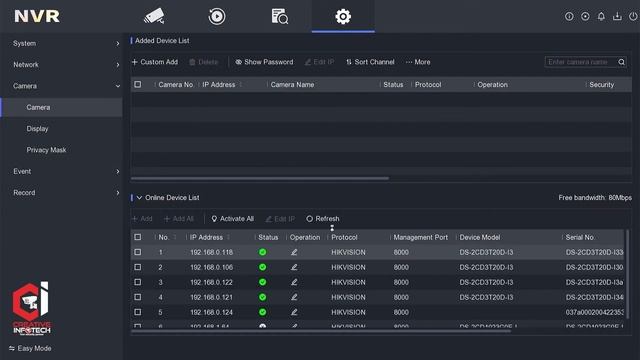The width and height of the screenshot is (640, 360).
Task: Sort online devices by IP Address column
Action: pos(229,237)
